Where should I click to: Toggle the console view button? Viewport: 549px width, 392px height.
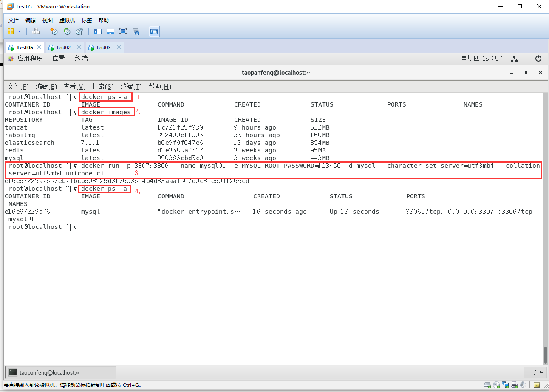coord(154,31)
